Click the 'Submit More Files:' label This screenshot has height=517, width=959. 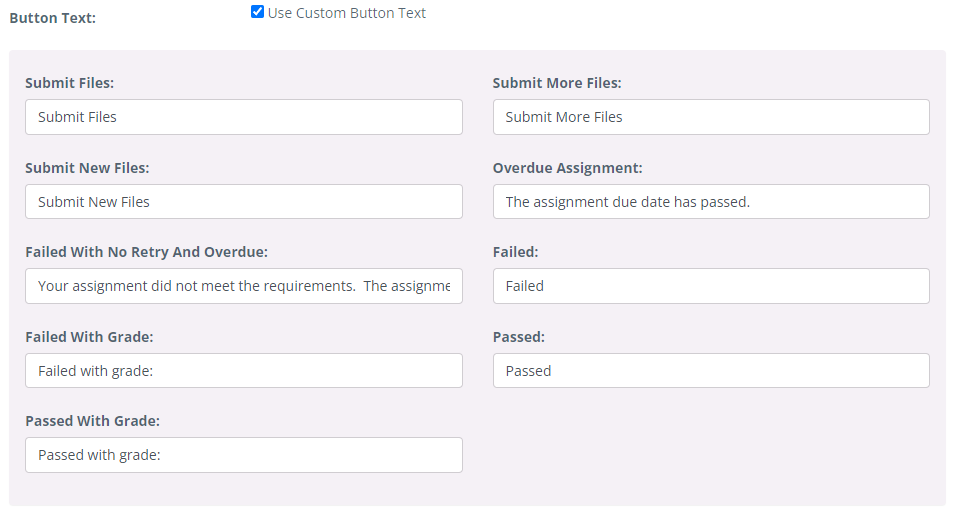557,83
